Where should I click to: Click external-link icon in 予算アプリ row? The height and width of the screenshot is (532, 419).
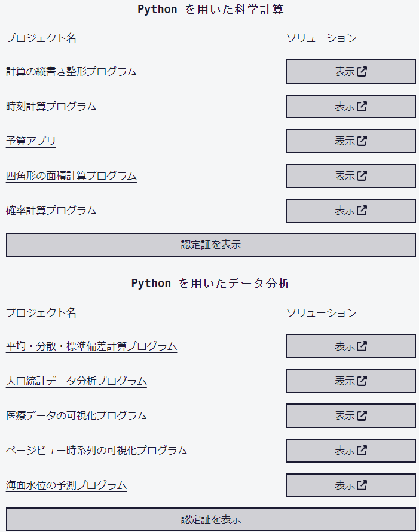point(362,141)
